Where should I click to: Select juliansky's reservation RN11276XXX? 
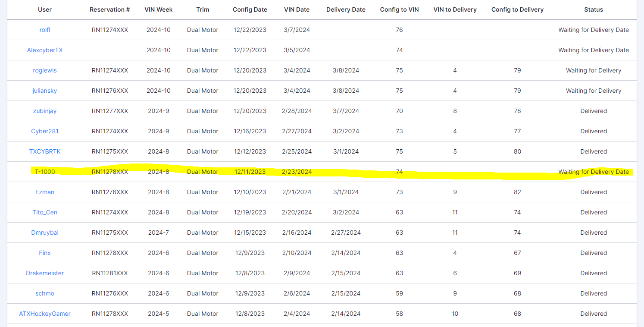[x=110, y=91]
